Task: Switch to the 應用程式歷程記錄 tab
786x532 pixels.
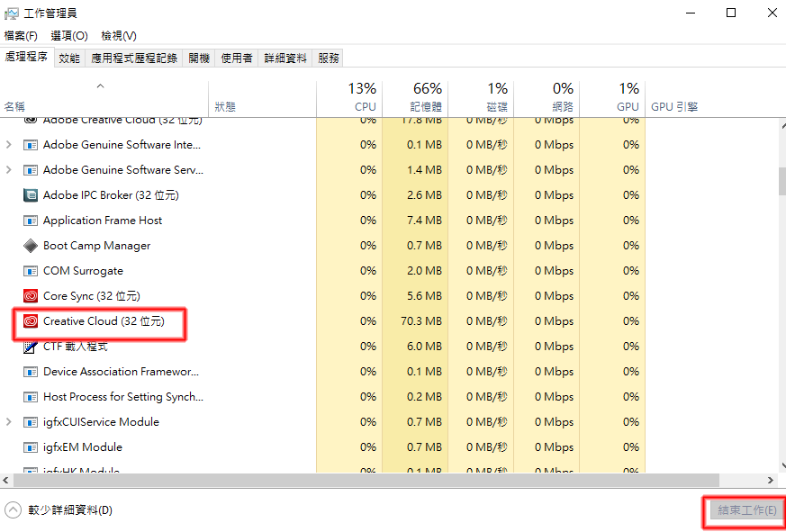Action: [134, 59]
